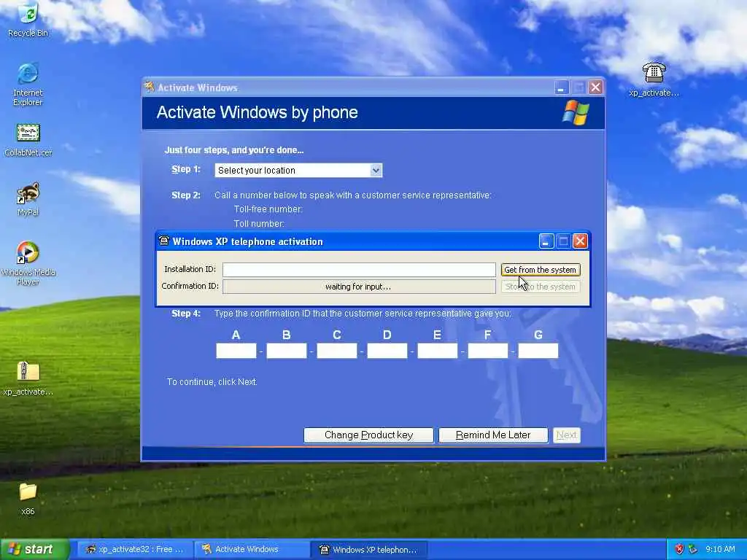Switch to Windows XP telephone taskbar button
747x560 pixels.
(368, 549)
